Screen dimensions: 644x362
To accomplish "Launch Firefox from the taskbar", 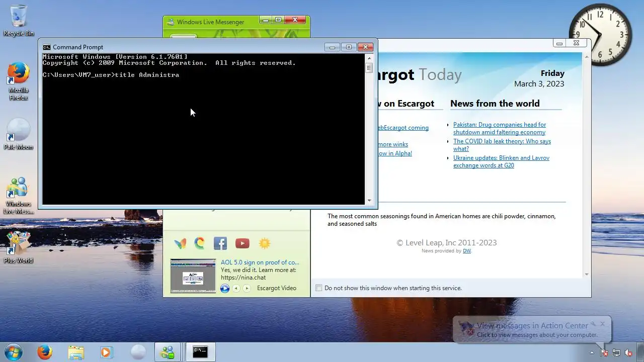I will click(45, 352).
